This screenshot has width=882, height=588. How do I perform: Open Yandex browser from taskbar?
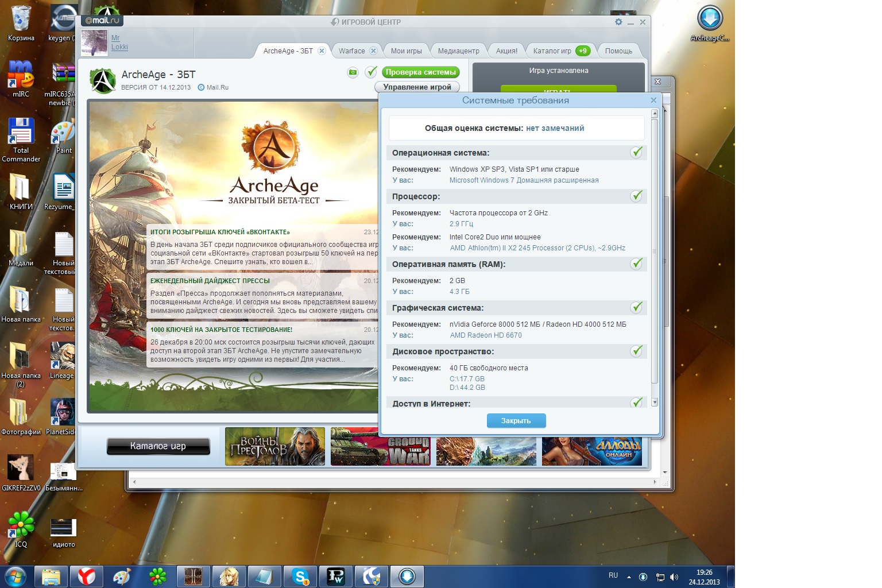[87, 577]
